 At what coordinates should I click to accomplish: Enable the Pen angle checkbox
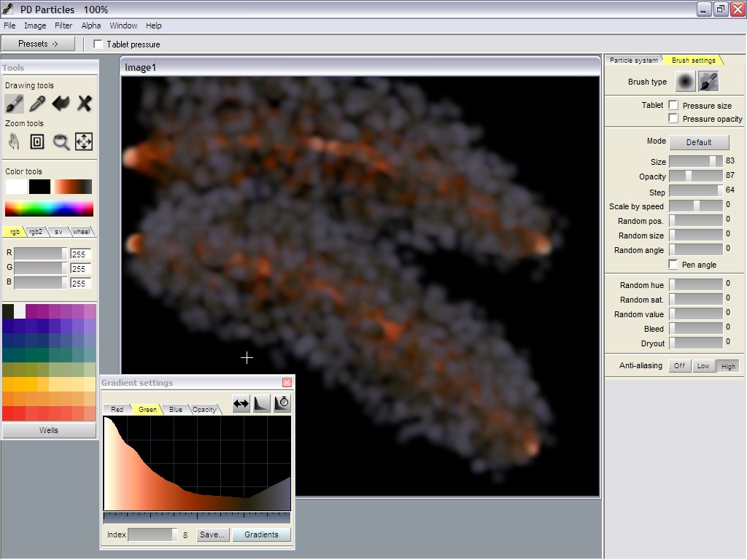[x=673, y=265]
